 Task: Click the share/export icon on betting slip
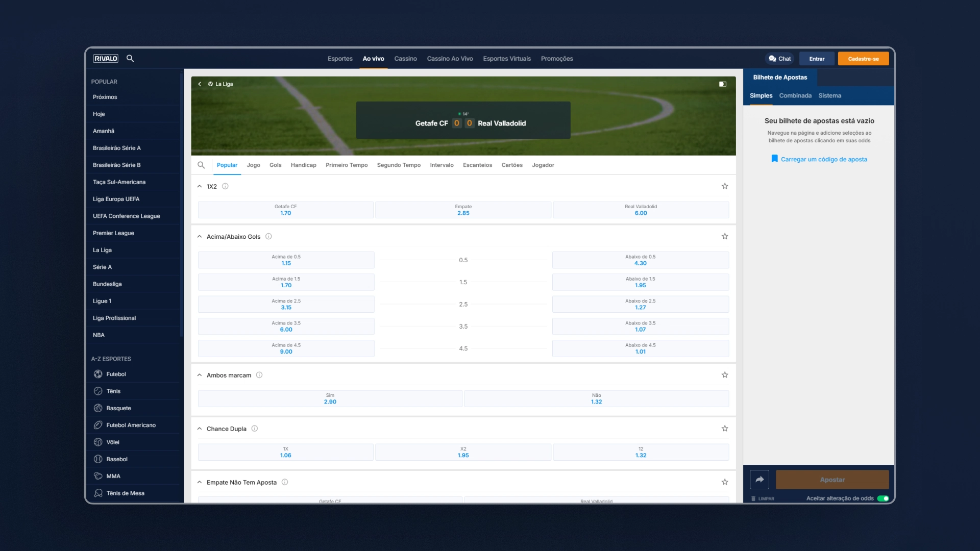[759, 479]
